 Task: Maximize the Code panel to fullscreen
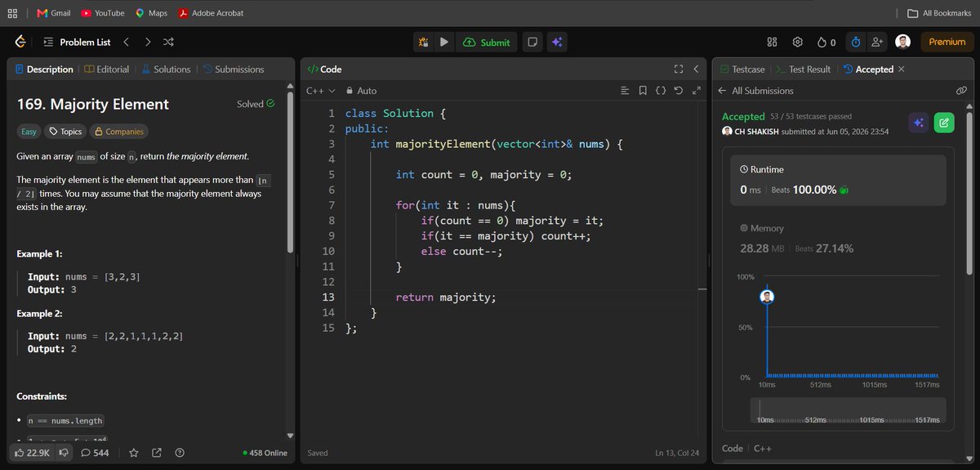tap(678, 69)
